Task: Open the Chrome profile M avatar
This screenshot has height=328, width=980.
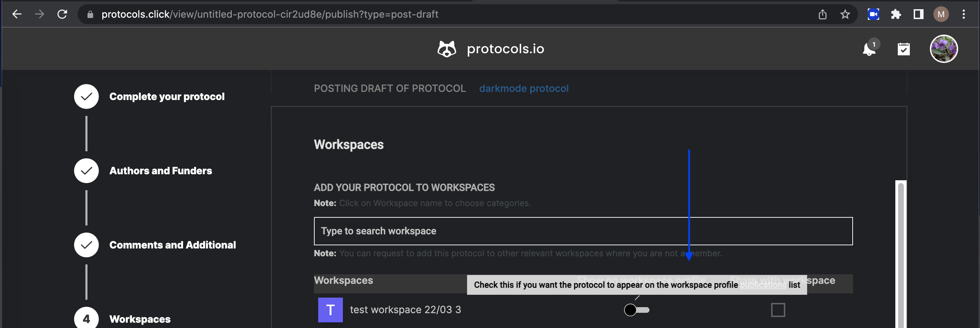Action: 941,14
